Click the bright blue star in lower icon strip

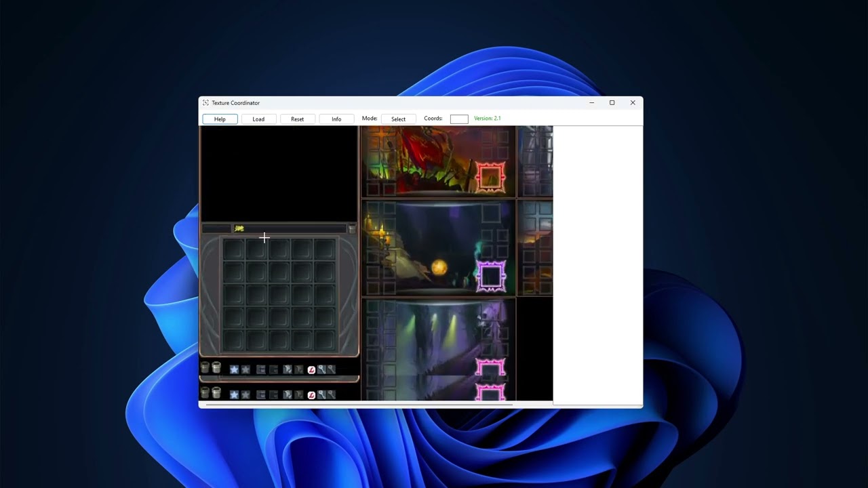234,394
